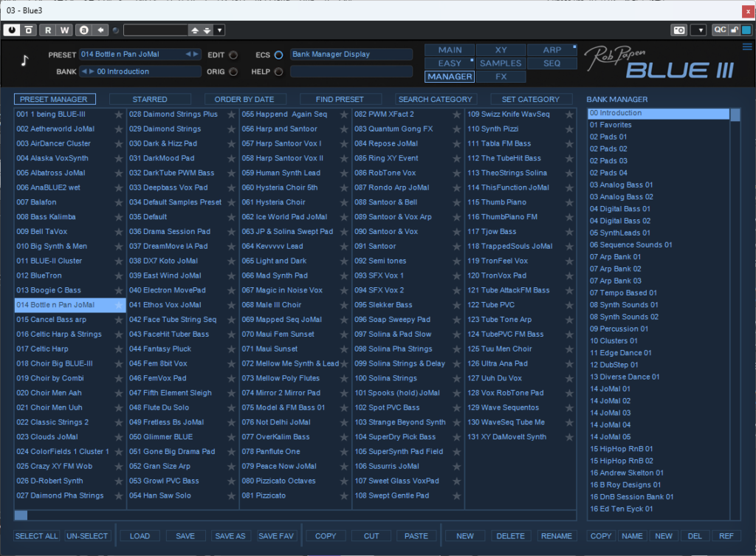756x556 pixels.
Task: Toggle the ORIG compare button
Action: [x=233, y=72]
